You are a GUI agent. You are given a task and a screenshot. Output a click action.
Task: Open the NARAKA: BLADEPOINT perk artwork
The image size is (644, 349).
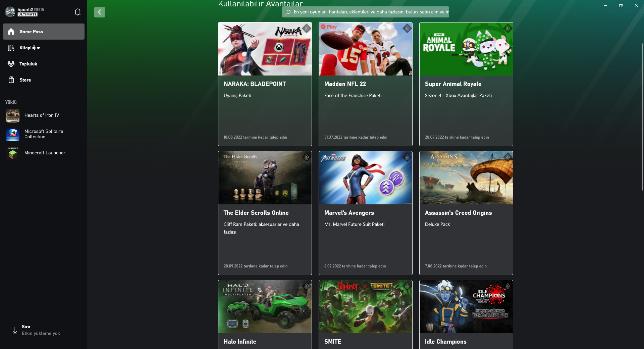tap(265, 49)
